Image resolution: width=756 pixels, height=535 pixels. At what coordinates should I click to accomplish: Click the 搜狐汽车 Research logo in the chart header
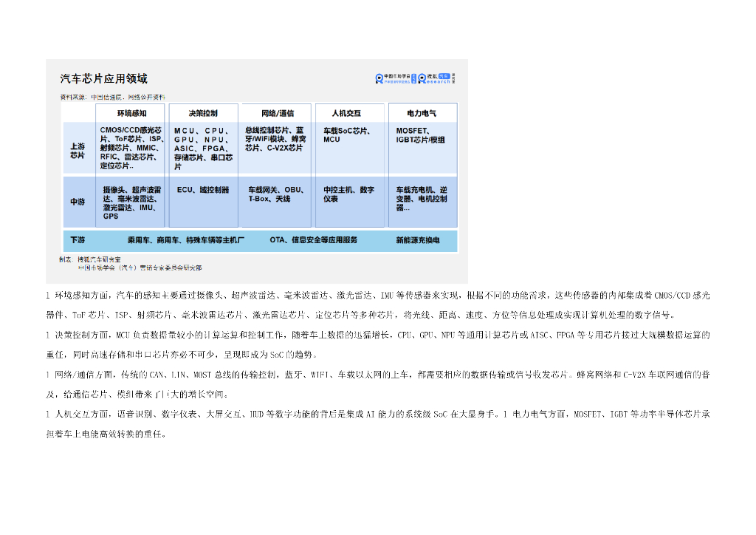click(x=437, y=78)
